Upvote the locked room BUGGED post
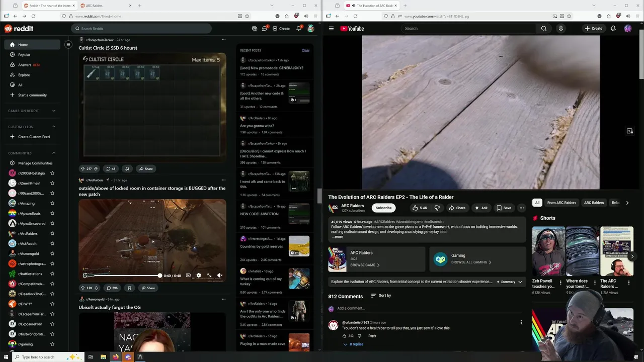644x362 pixels. pos(83,288)
